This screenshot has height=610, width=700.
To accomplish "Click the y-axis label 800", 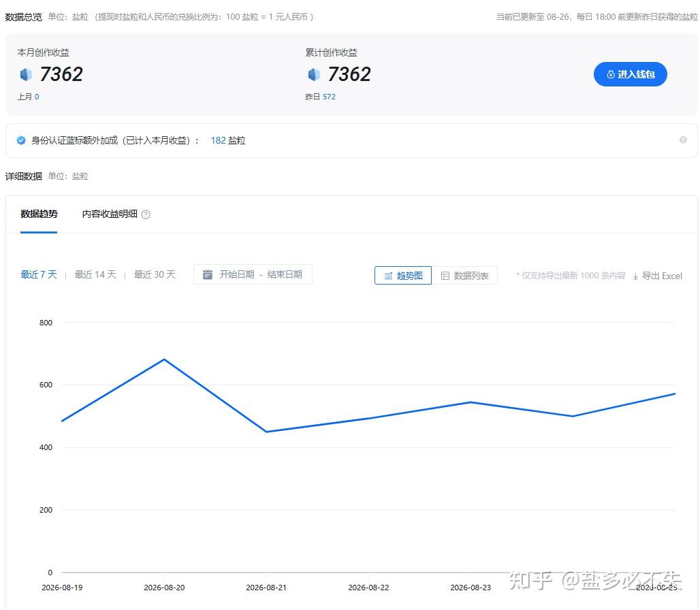I will coord(46,323).
